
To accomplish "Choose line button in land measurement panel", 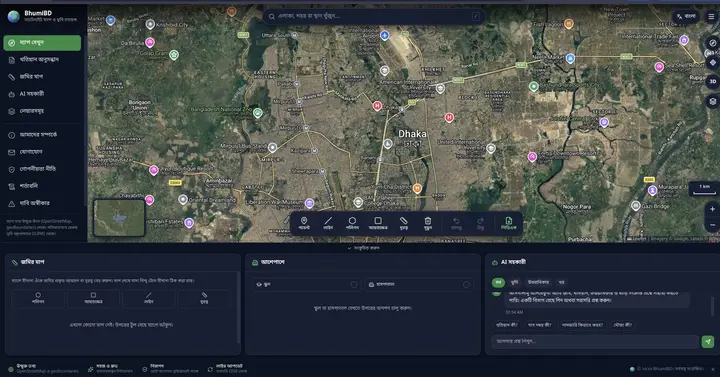I will 148,298.
